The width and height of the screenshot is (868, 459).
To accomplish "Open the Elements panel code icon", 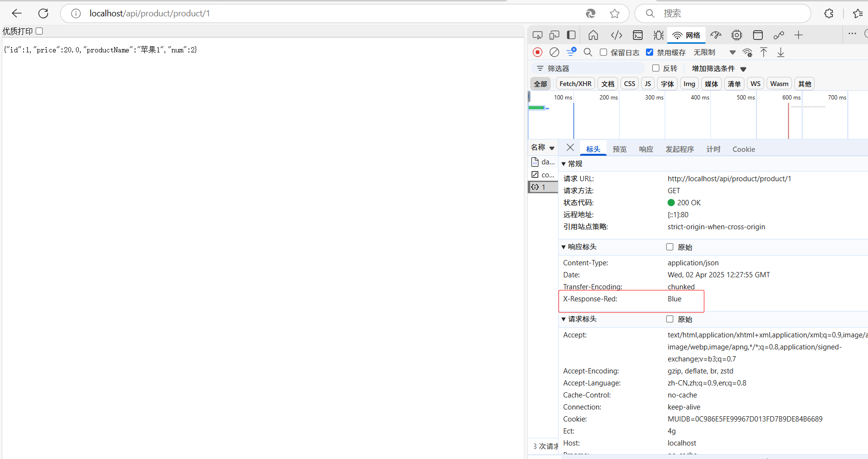I will click(x=616, y=35).
